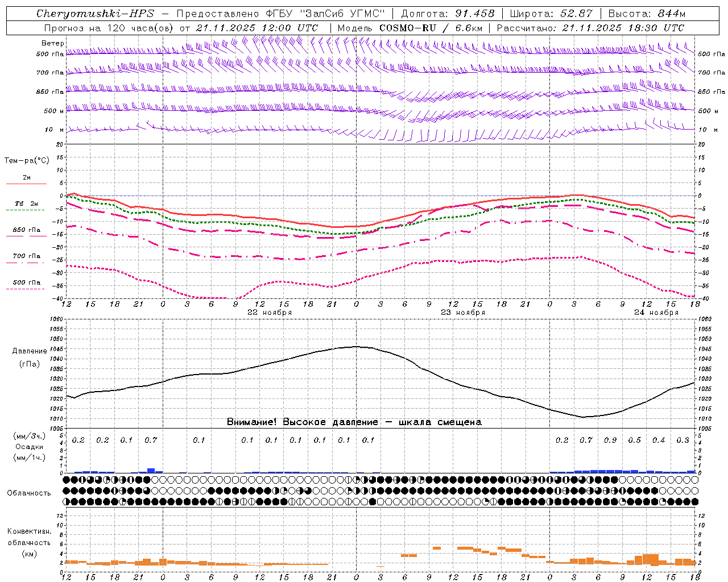Image resolution: width=728 pixels, height=582 pixels.
Task: Click the Прогноз на 120 часа(ов) text
Action: [x=109, y=28]
